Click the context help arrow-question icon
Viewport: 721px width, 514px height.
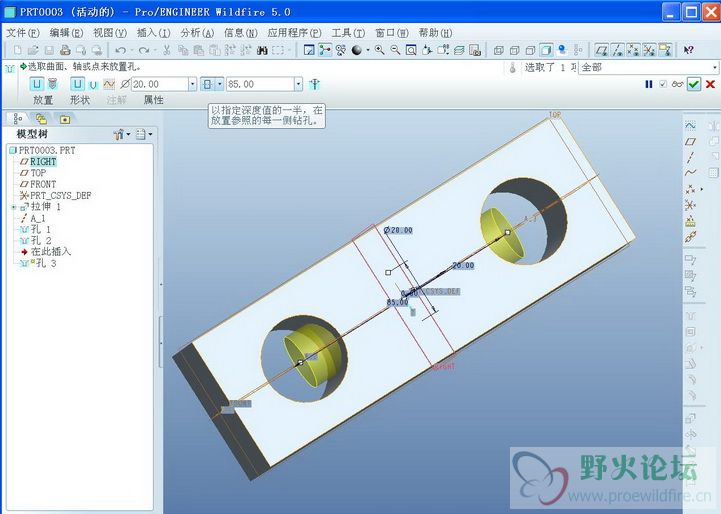[x=688, y=50]
